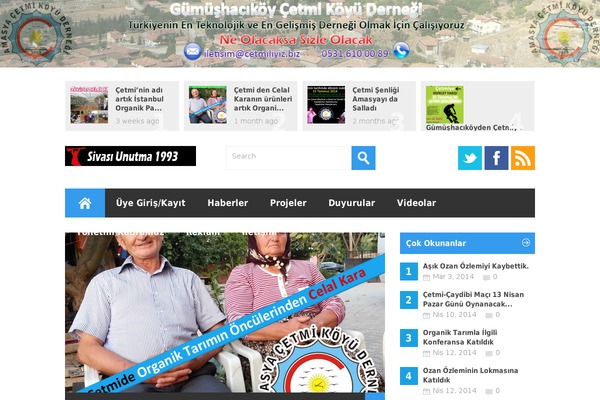Viewport: 600px width, 400px height.
Task: Open green cyclist poster thumbnail
Action: click(x=445, y=104)
